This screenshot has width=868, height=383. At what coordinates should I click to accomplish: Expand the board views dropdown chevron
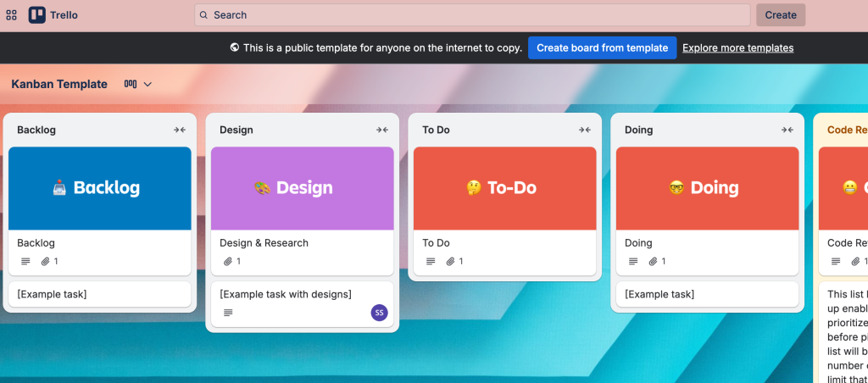pos(147,84)
